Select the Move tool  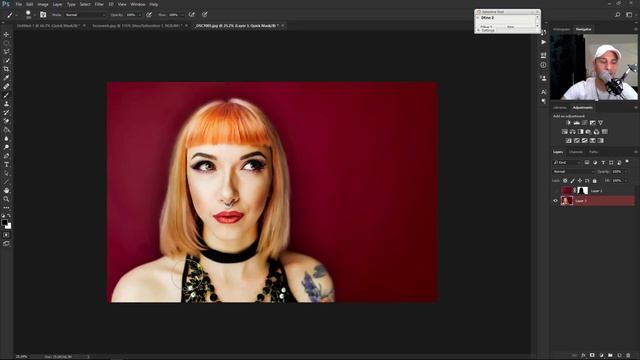pos(6,34)
